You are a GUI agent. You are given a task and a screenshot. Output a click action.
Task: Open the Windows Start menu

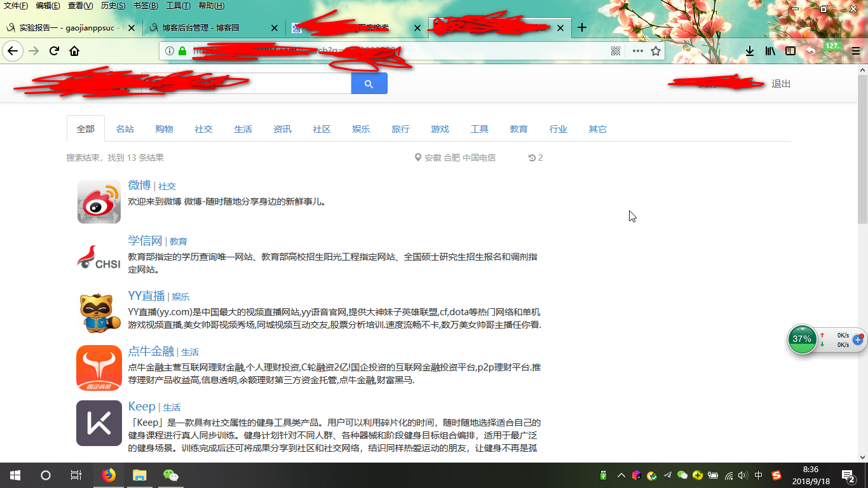(15, 475)
